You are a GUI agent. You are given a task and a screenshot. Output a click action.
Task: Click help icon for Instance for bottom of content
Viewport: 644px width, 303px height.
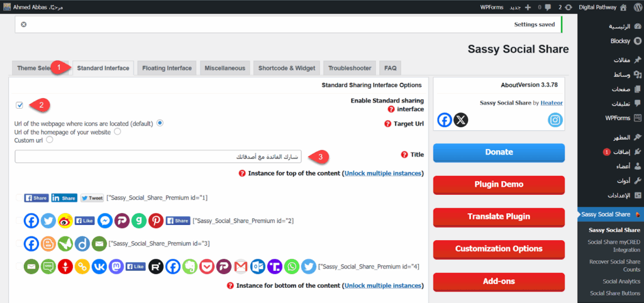(x=230, y=286)
